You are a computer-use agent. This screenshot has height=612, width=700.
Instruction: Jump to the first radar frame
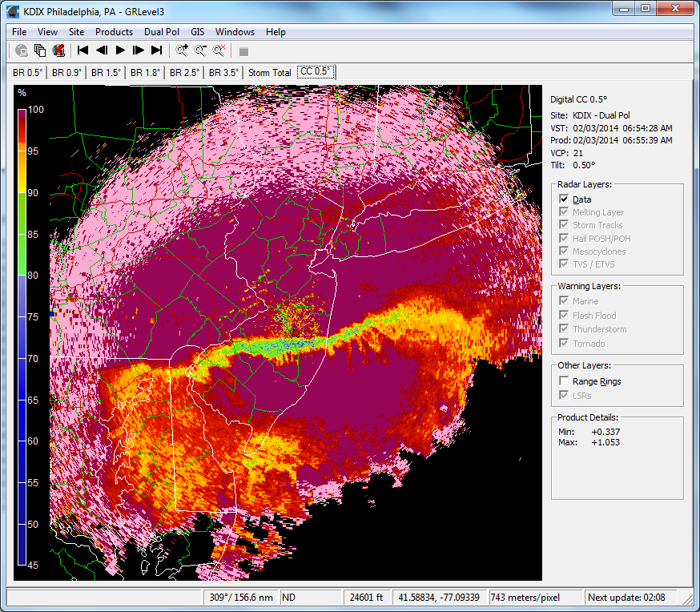[82, 50]
